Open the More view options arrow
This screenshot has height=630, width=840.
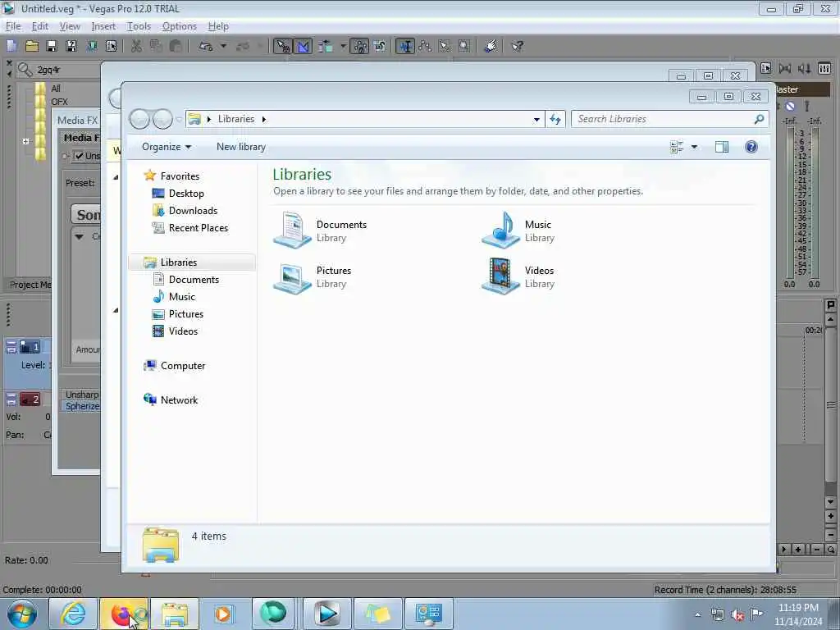(694, 147)
